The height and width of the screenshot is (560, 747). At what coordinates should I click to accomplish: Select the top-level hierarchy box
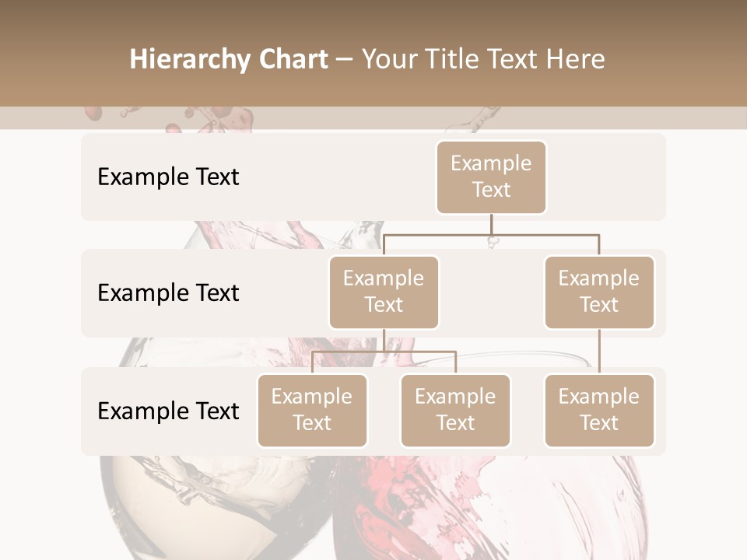491,177
